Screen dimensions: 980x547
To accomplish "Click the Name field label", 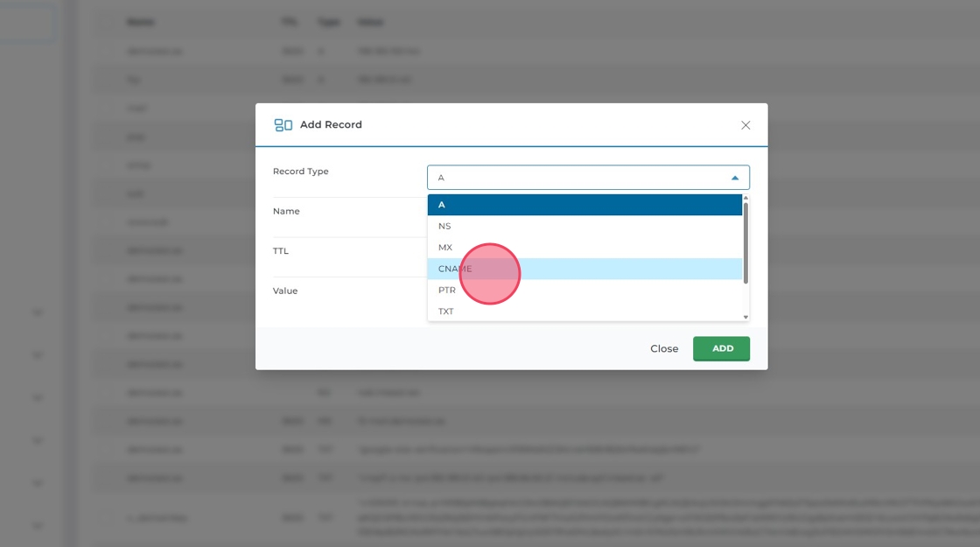I will [x=286, y=211].
